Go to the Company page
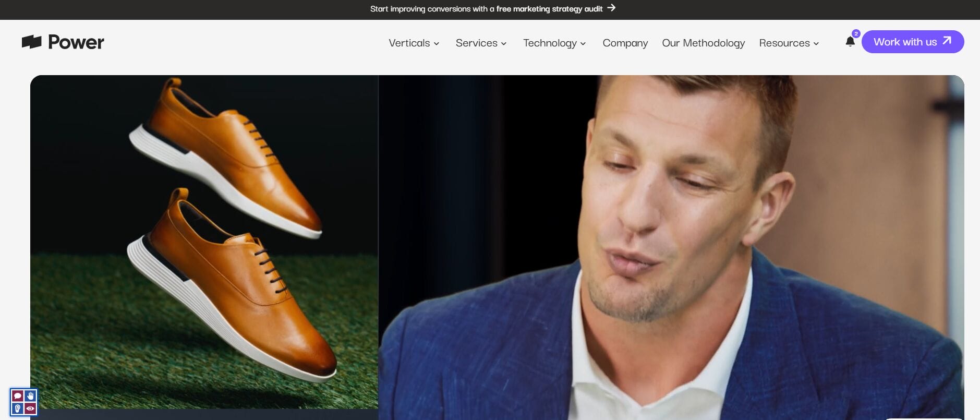Image resolution: width=980 pixels, height=420 pixels. [625, 43]
